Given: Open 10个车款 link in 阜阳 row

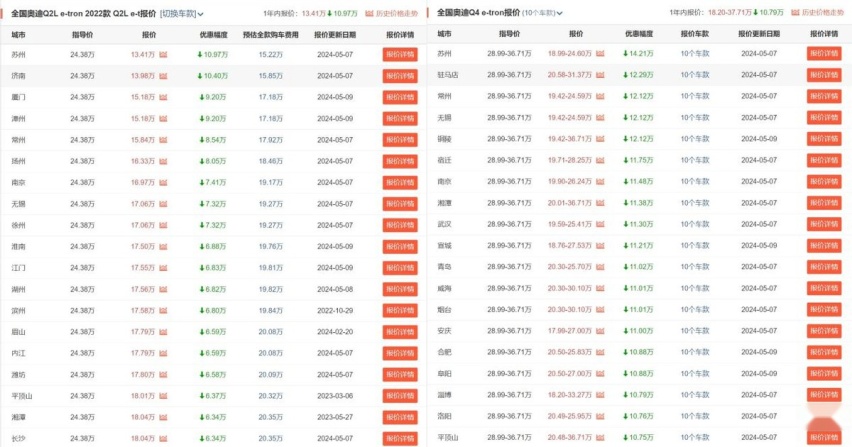Looking at the screenshot, I should coord(695,374).
